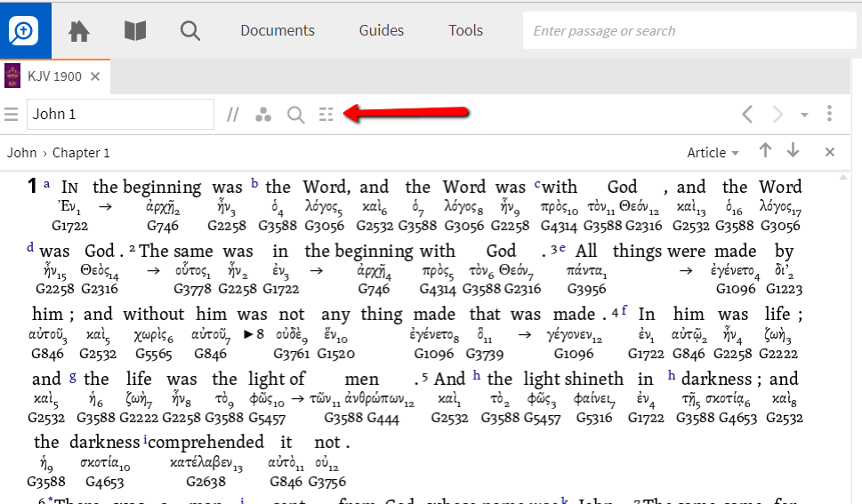The height and width of the screenshot is (504, 862).
Task: Click the word 'without' in verse 3
Action: click(153, 315)
